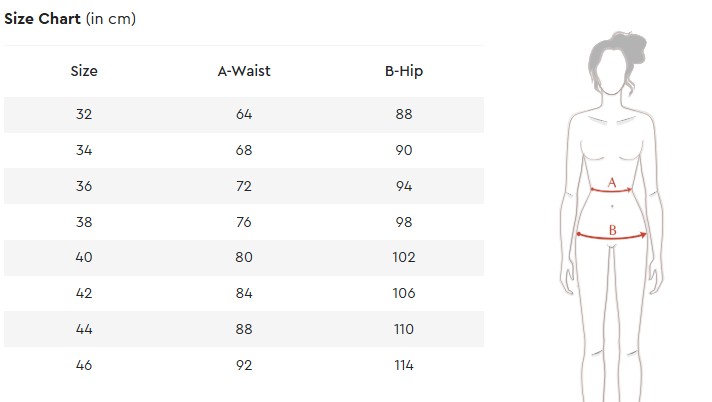Select size 42 in the table
This screenshot has height=402, width=712.
84,293
